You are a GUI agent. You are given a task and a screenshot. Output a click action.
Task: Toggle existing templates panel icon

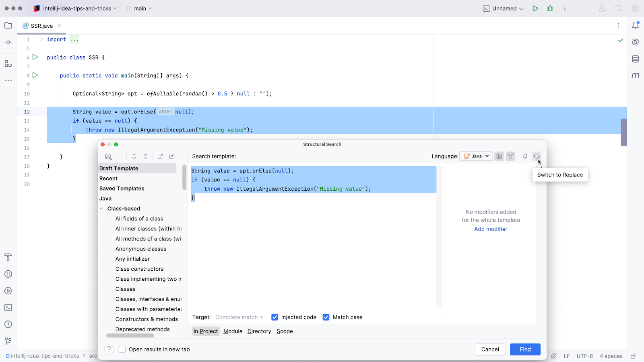tap(499, 156)
